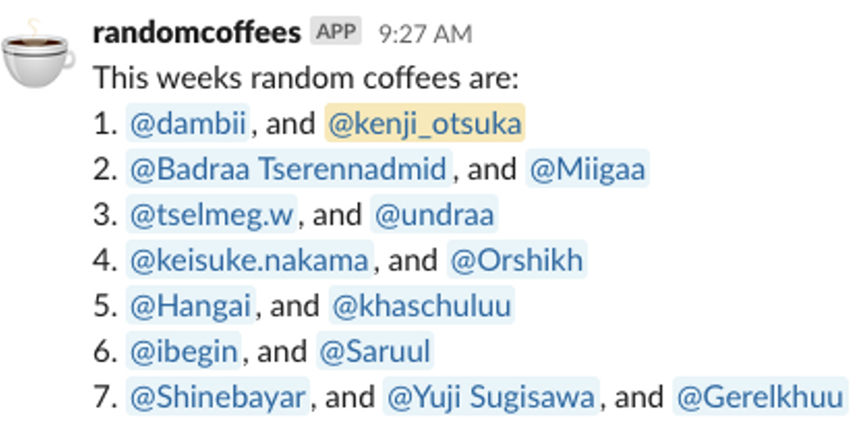868x433 pixels.
Task: Click the @Miigaa mention
Action: 587,169
